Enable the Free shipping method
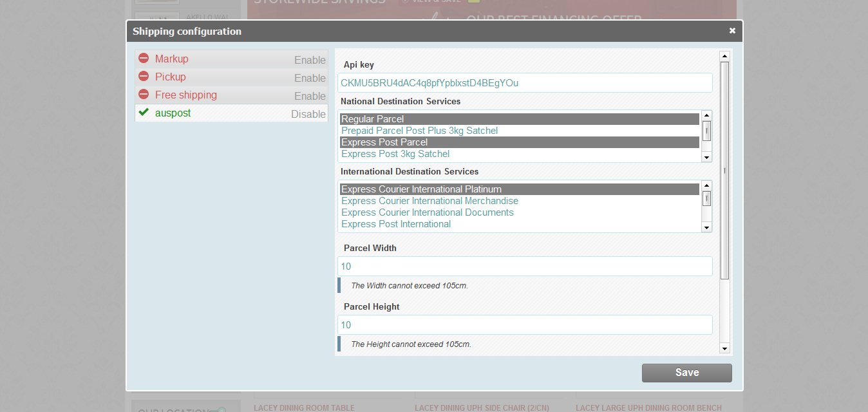This screenshot has width=868, height=412. coord(310,96)
